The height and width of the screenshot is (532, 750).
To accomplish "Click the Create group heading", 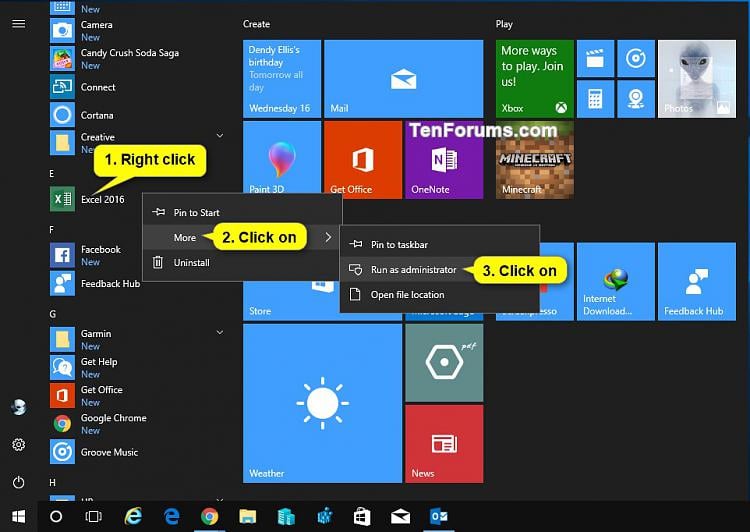I will coord(256,24).
